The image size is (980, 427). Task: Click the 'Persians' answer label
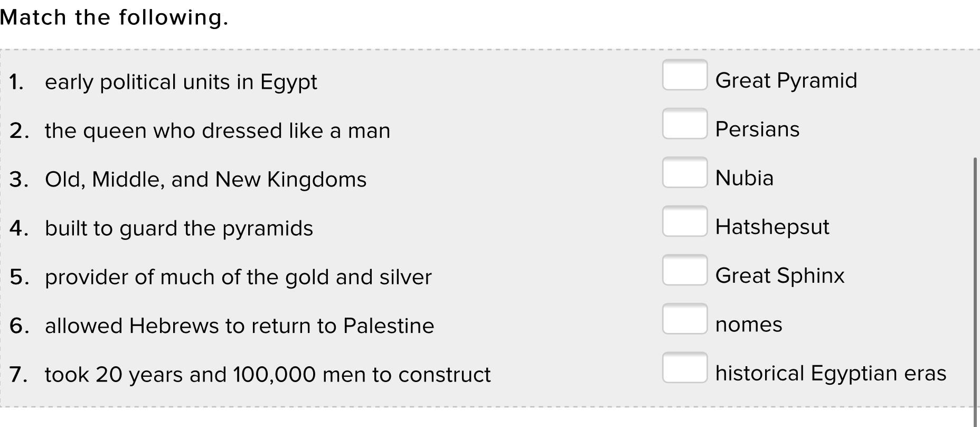[x=757, y=129]
